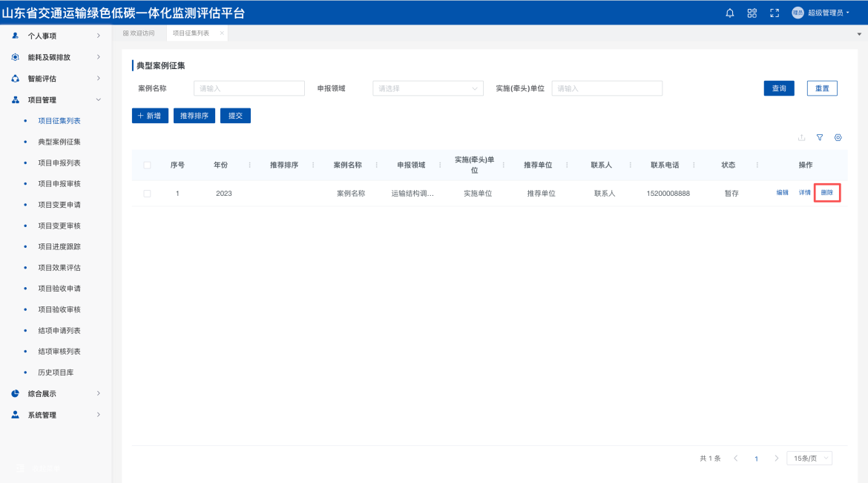Image resolution: width=868 pixels, height=483 pixels.
Task: Open the notification bell
Action: click(x=730, y=13)
